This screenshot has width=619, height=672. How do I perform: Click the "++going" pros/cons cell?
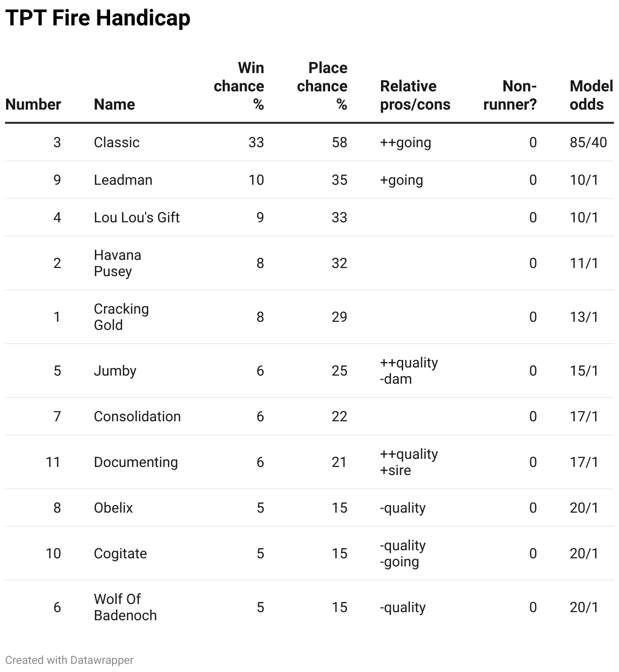(405, 142)
